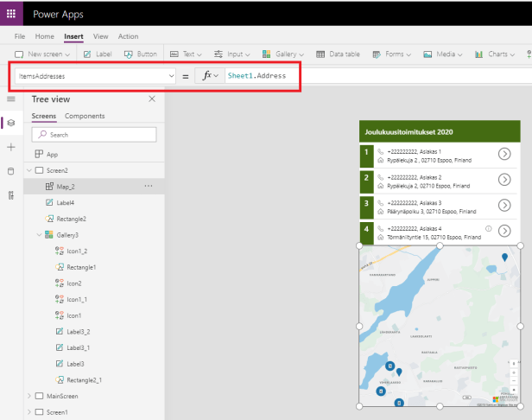This screenshot has height=420, width=532.
Task: Click the more options ellipsis for Map_2
Action: coord(149,186)
